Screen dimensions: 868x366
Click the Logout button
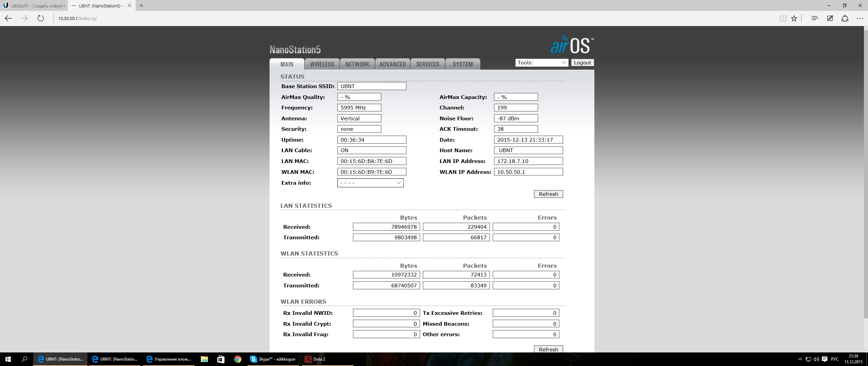coord(583,63)
